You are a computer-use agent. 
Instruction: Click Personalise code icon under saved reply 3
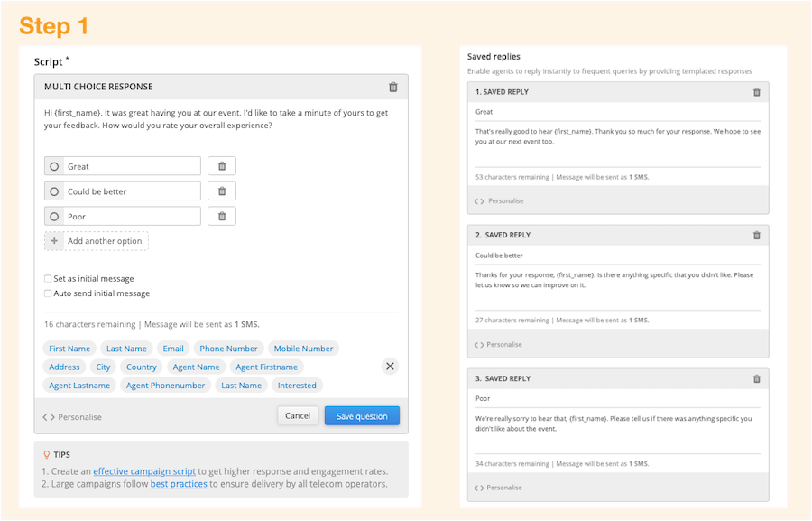click(479, 488)
